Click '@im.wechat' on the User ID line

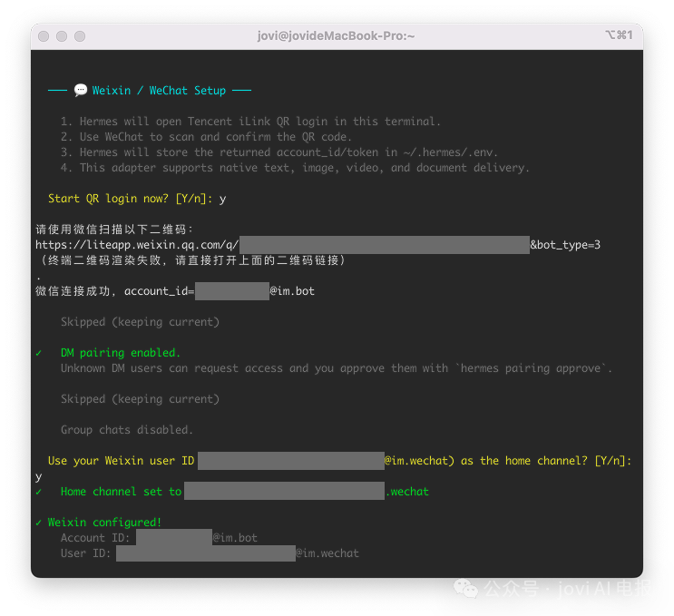[327, 553]
